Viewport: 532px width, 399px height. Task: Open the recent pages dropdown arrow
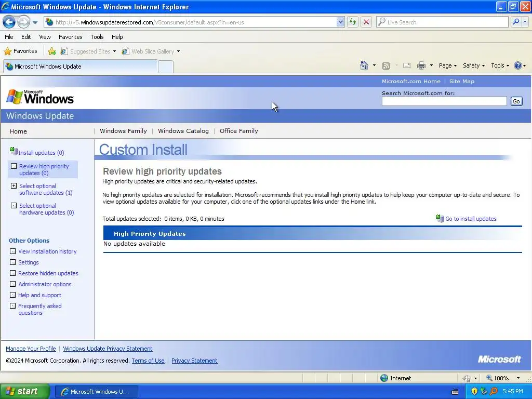[35, 22]
